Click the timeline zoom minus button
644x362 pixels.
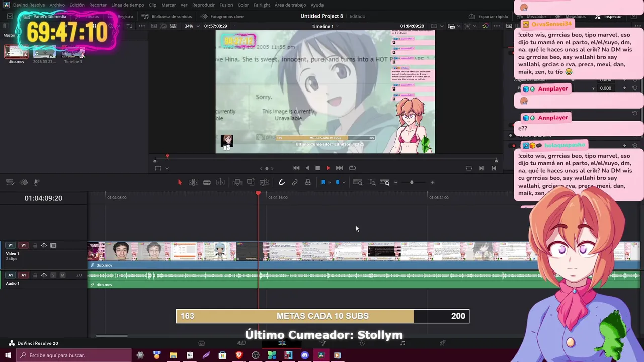pos(396,183)
